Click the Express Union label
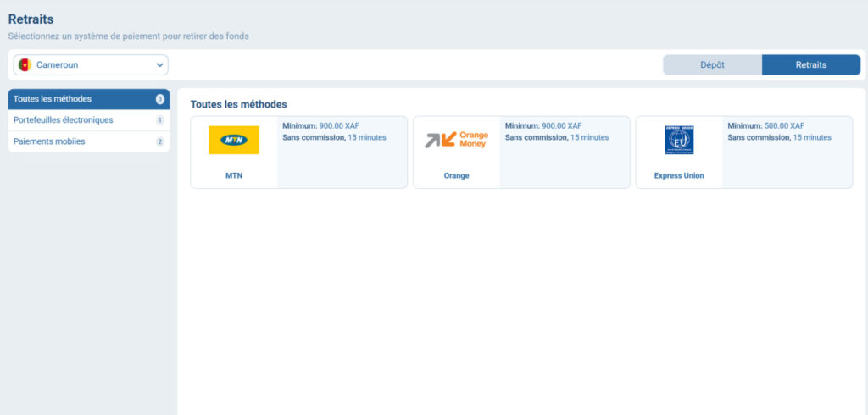Image resolution: width=868 pixels, height=415 pixels. point(679,176)
